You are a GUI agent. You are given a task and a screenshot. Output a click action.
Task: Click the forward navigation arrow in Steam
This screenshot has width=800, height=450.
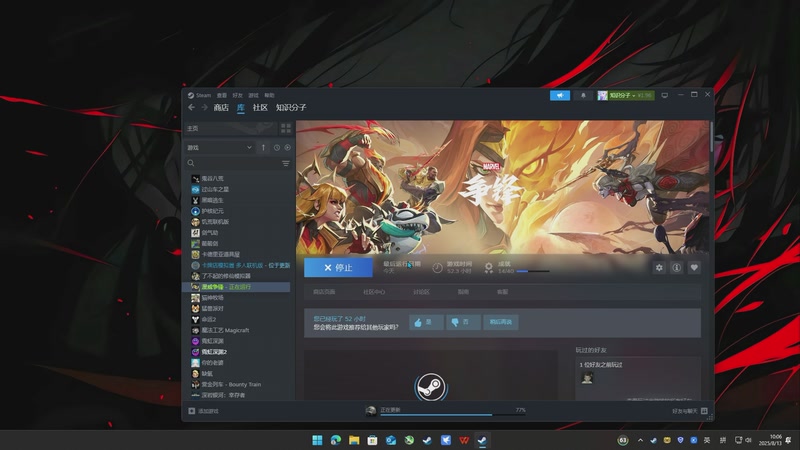(204, 108)
